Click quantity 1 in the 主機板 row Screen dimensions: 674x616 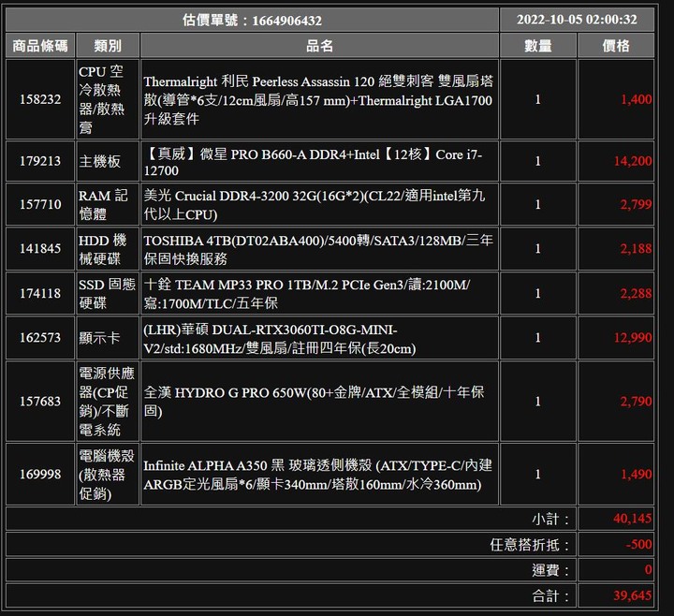[537, 161]
